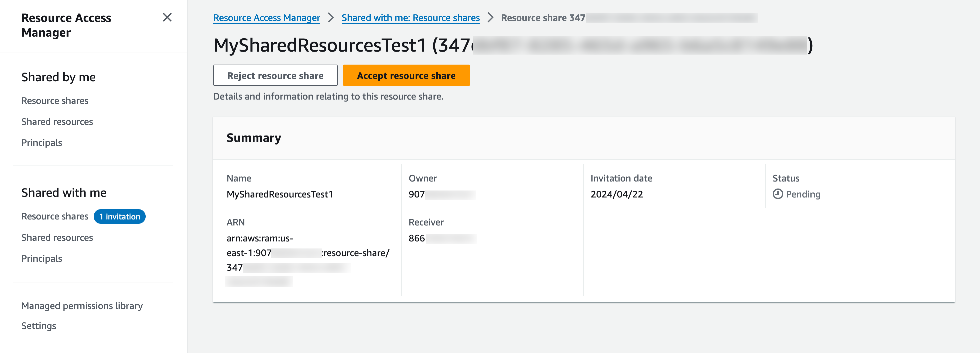Select the receiver account ID starting 866

coord(442,238)
